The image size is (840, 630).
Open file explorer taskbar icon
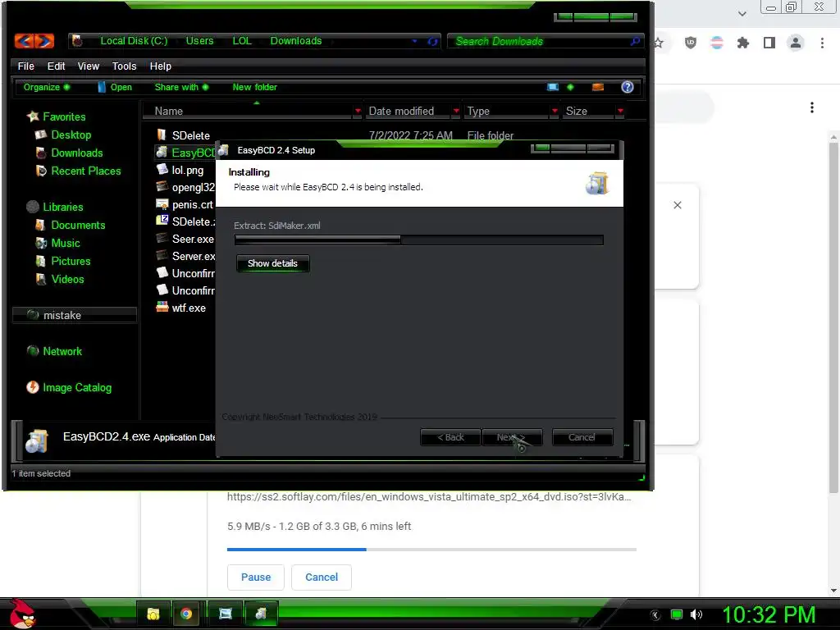153,614
